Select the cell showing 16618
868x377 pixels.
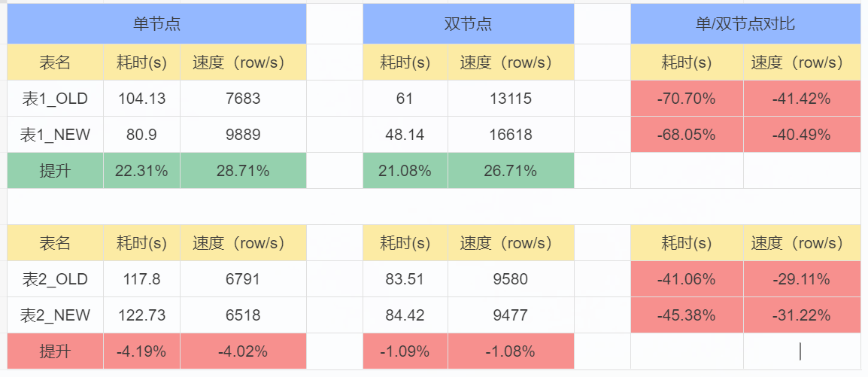point(511,135)
